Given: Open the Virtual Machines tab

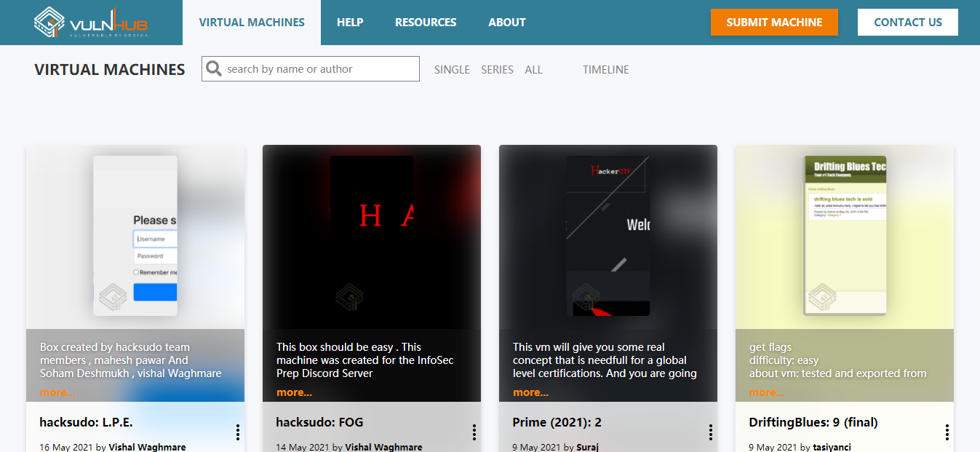Looking at the screenshot, I should (252, 23).
